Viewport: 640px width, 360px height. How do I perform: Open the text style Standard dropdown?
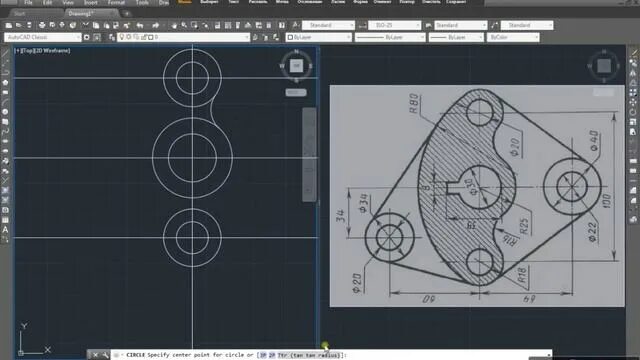328,25
